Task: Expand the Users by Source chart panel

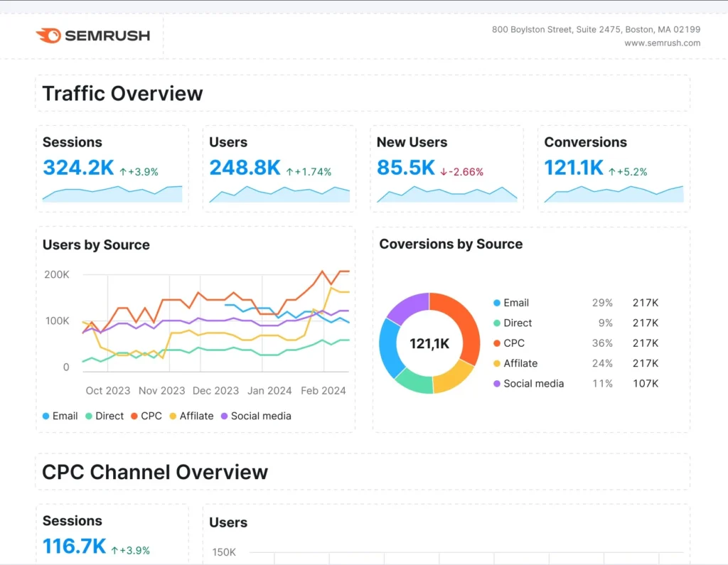Action: click(x=96, y=244)
